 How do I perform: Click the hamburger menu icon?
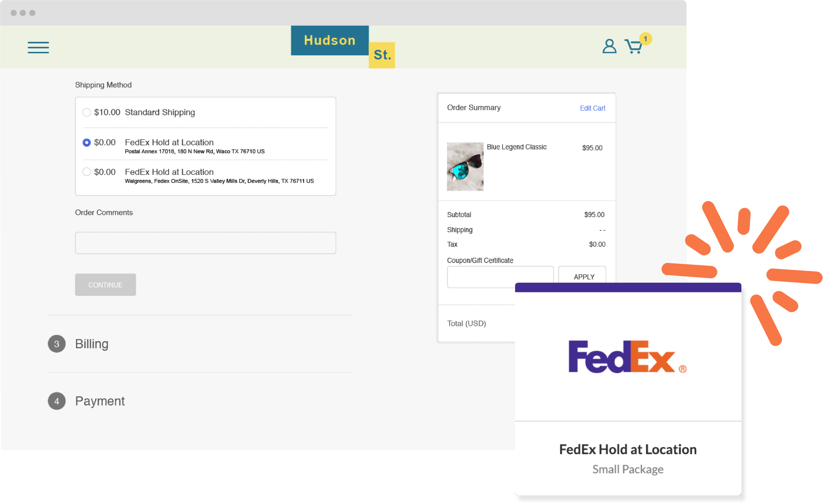(38, 48)
